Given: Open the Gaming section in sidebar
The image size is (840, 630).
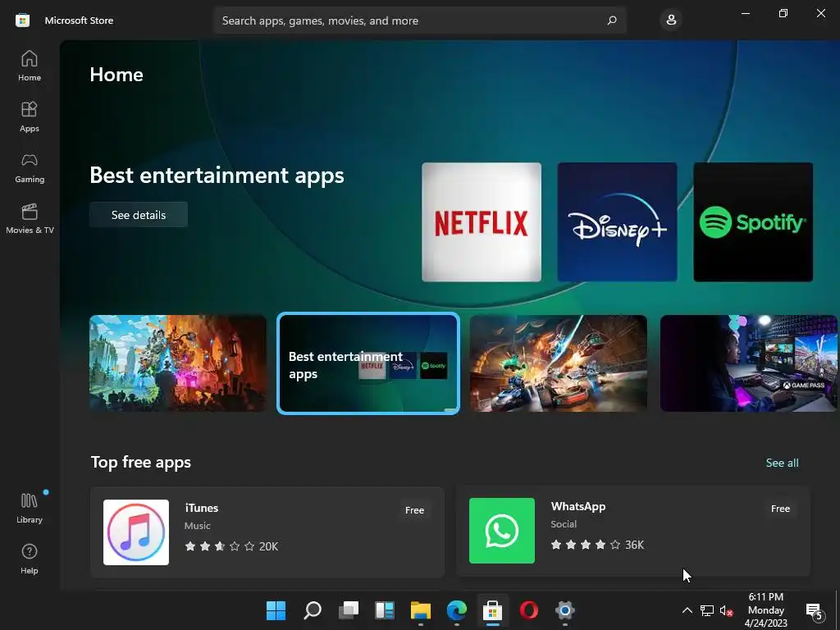Looking at the screenshot, I should pyautogui.click(x=30, y=167).
